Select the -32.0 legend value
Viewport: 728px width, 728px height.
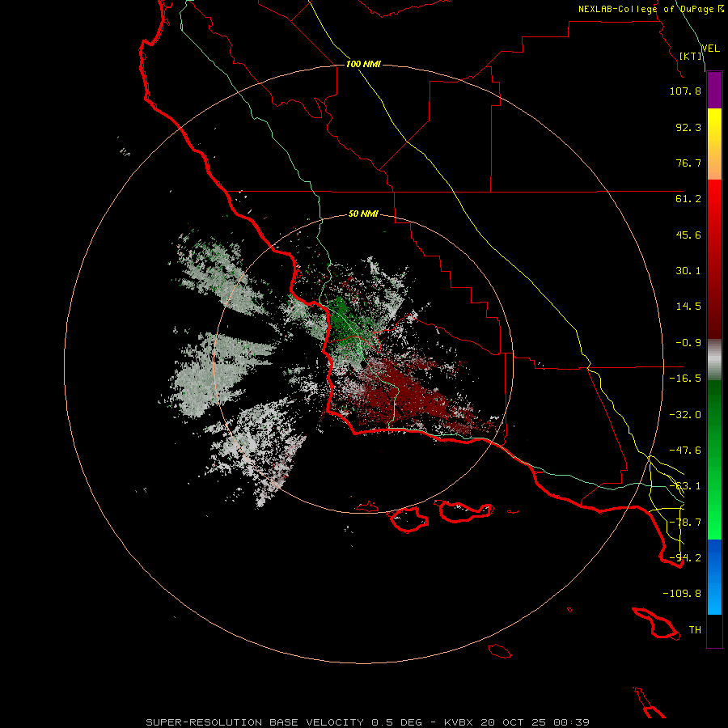(685, 415)
